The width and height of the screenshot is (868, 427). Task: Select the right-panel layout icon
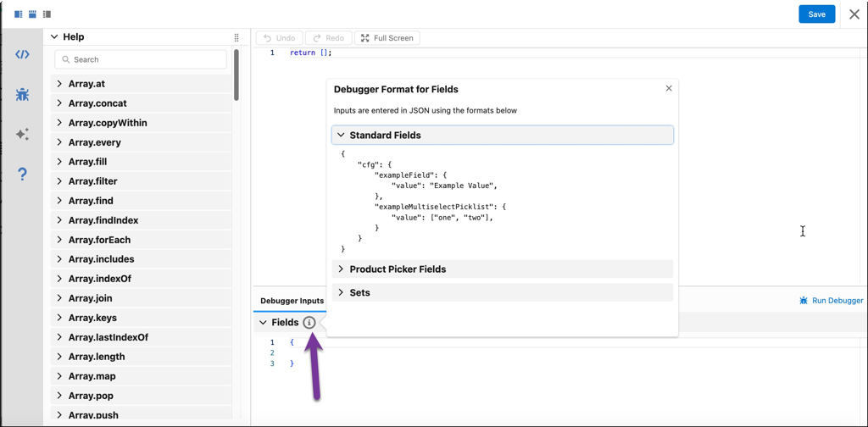[47, 14]
